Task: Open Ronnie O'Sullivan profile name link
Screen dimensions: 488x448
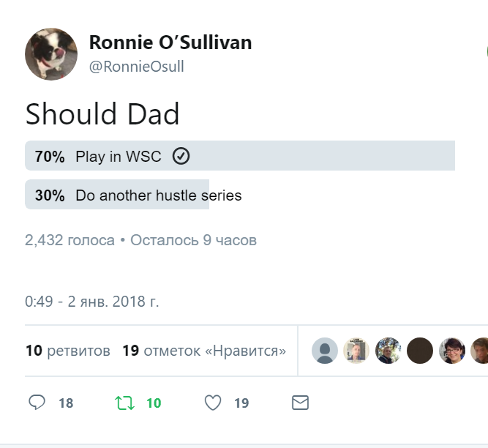Action: (x=170, y=42)
